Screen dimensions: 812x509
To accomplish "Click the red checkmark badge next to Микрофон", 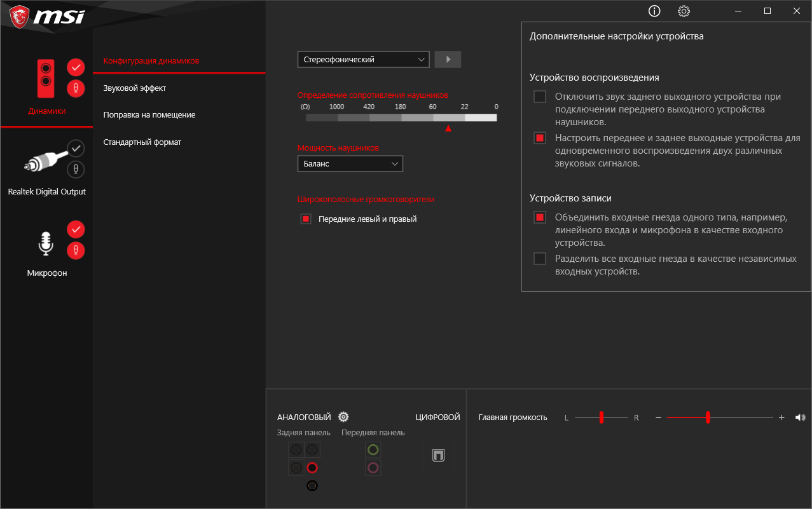I will coord(76,229).
